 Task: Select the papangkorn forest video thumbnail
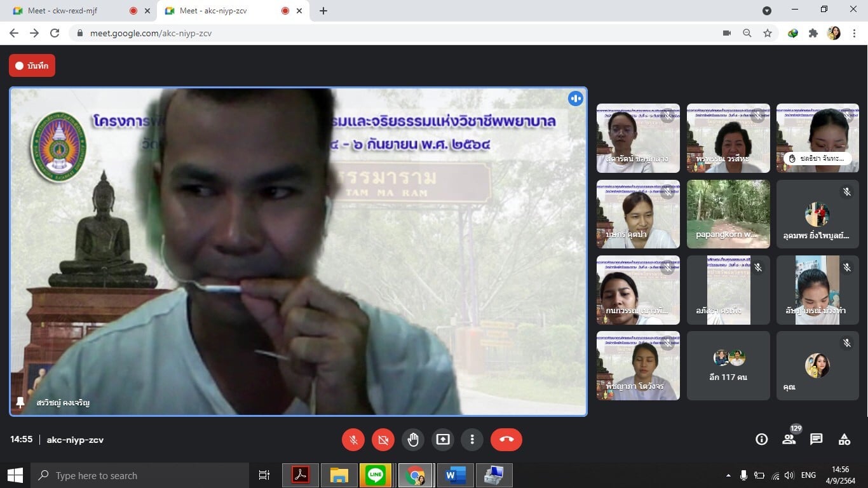tap(728, 214)
